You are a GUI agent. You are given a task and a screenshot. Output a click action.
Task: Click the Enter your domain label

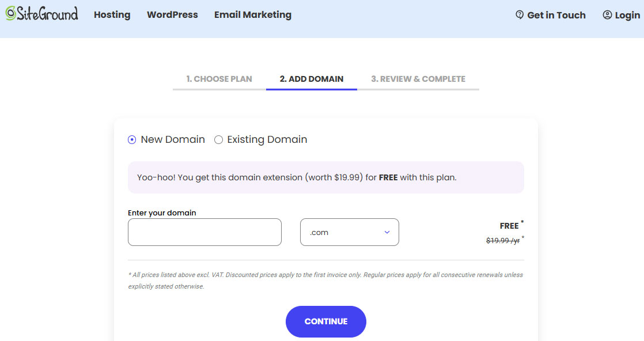point(162,213)
